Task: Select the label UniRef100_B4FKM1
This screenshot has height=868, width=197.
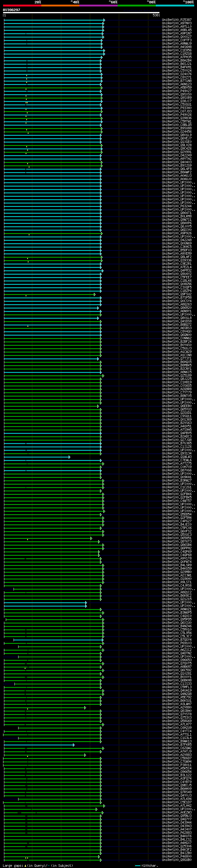Action: pyautogui.click(x=176, y=67)
